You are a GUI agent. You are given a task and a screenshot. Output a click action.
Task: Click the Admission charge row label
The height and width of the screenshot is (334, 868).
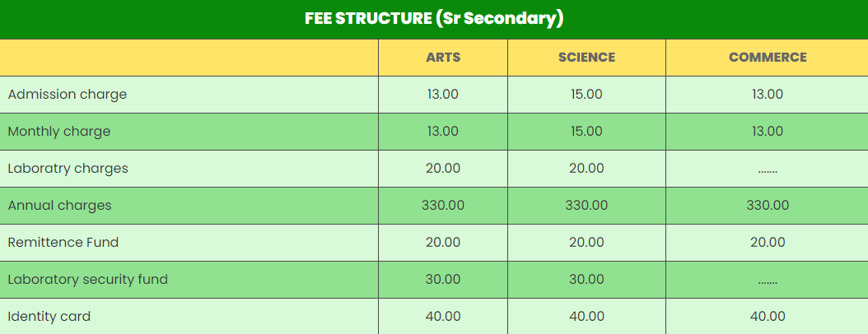coord(68,95)
